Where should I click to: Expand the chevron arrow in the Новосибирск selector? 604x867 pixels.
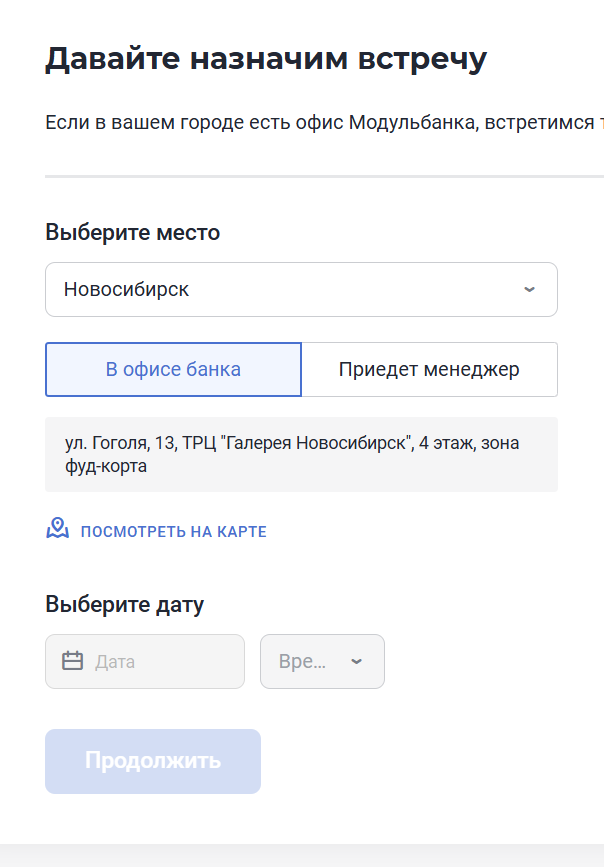coord(529,289)
